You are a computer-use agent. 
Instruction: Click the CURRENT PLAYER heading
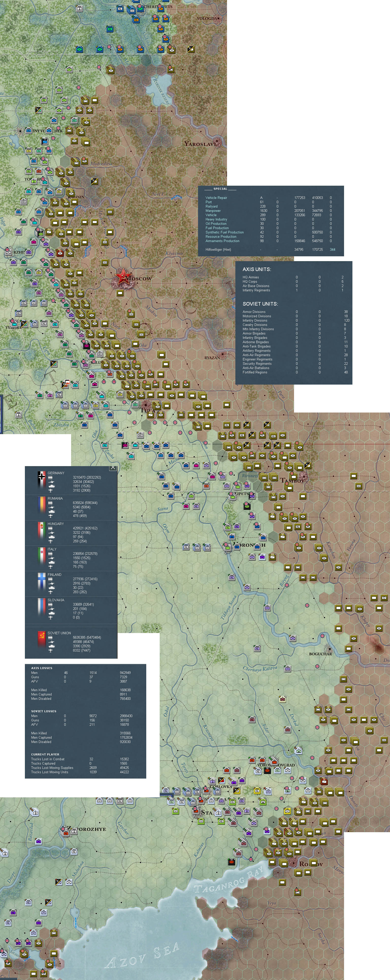point(45,754)
